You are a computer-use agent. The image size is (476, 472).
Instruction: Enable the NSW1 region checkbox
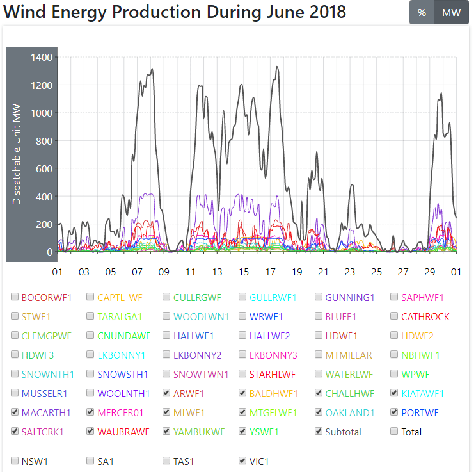pos(15,460)
